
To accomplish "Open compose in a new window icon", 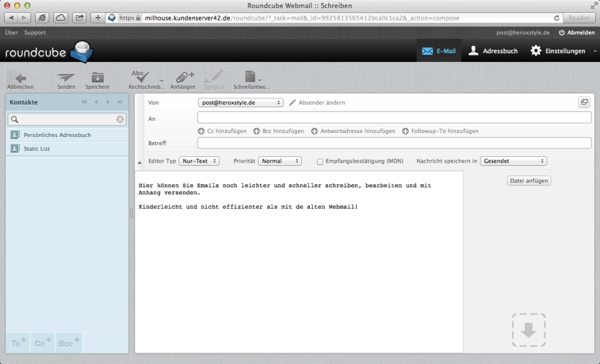I will (x=584, y=102).
